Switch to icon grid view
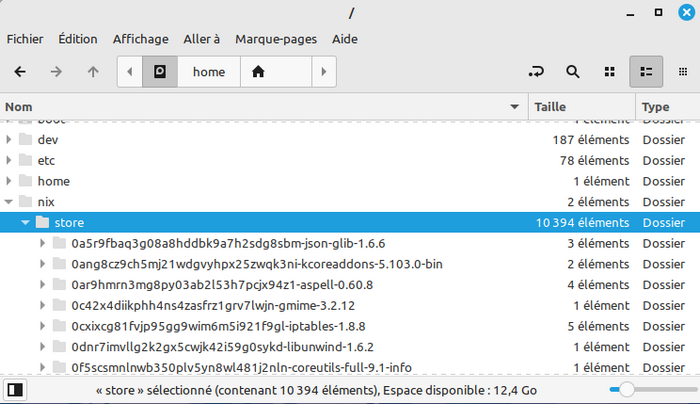Screen dimensions: 700x404 pos(609,72)
